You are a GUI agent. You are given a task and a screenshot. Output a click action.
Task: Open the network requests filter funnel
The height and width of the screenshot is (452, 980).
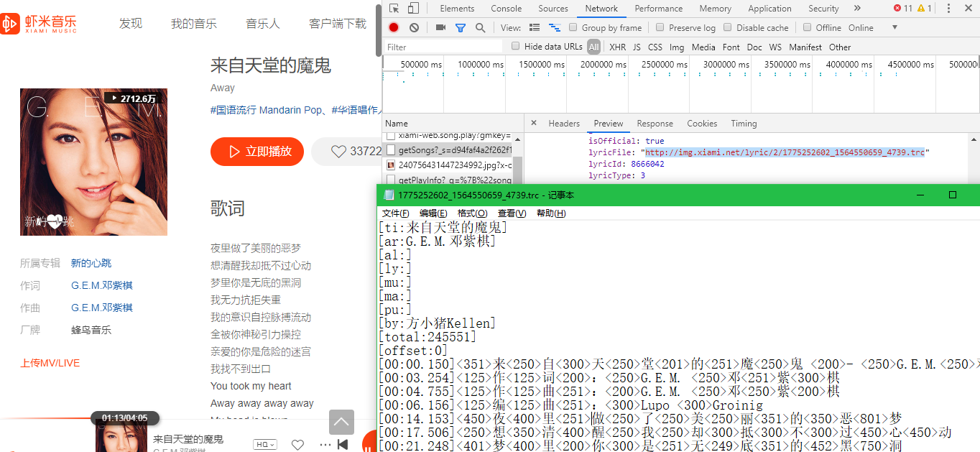pos(461,27)
